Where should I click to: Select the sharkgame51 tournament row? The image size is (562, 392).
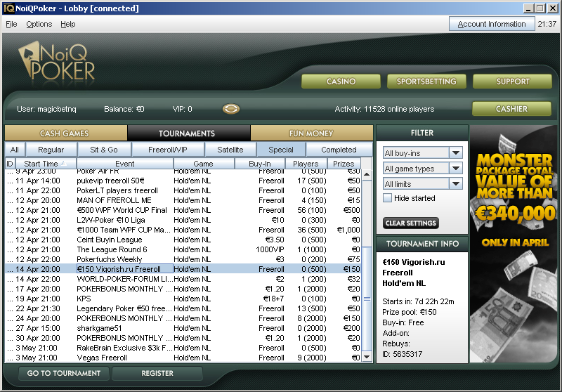pyautogui.click(x=183, y=328)
